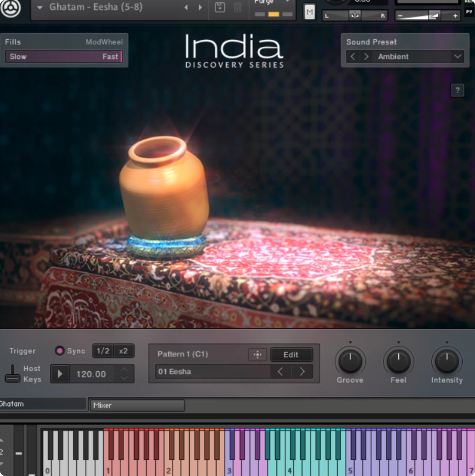Viewport: 475px width, 476px height.
Task: Expand the Ghatam - Eesha instrument dropdown
Action: [x=40, y=8]
